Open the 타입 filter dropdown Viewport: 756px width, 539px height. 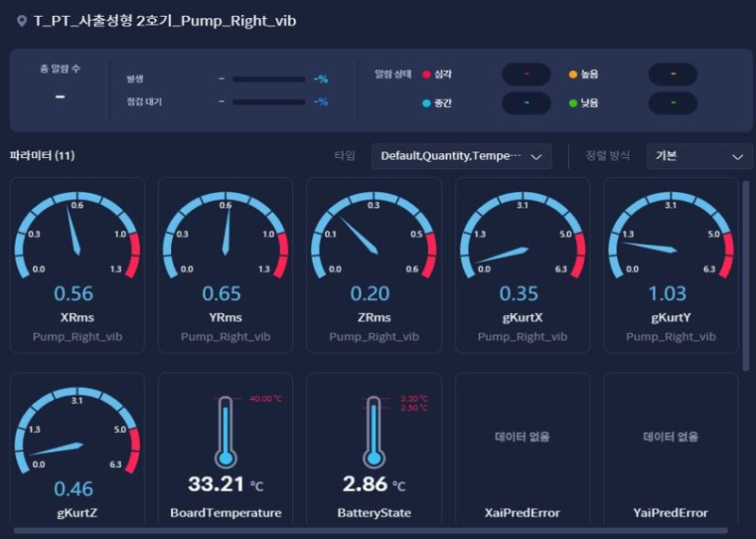(461, 156)
